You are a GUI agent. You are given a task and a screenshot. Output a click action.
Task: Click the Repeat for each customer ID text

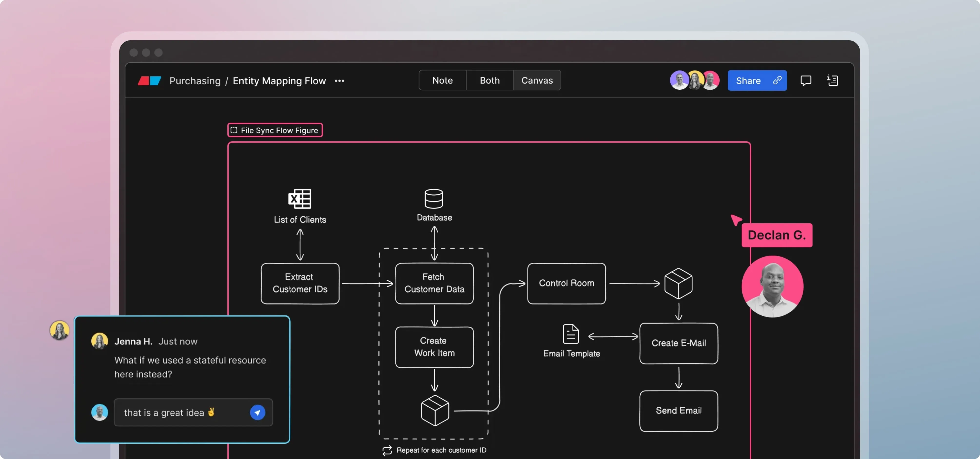click(x=441, y=450)
